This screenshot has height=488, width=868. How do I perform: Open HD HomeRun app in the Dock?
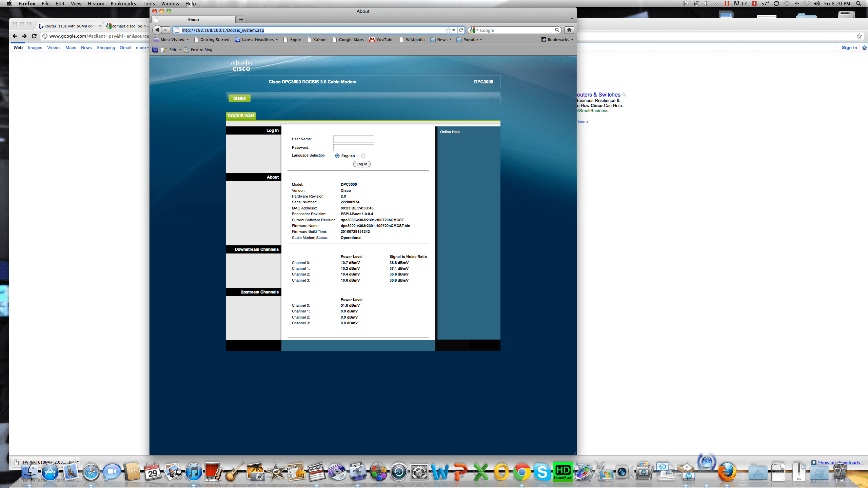(563, 471)
